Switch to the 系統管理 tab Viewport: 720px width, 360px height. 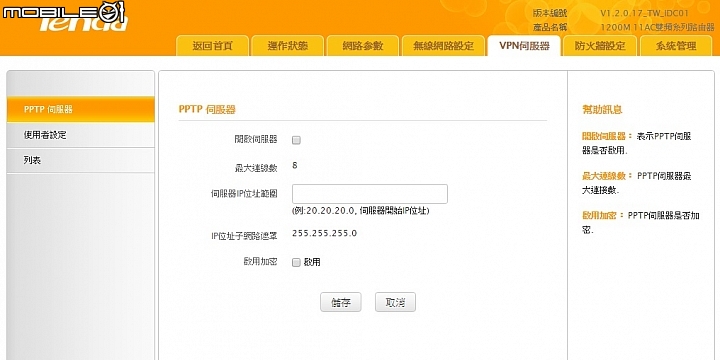[x=676, y=46]
